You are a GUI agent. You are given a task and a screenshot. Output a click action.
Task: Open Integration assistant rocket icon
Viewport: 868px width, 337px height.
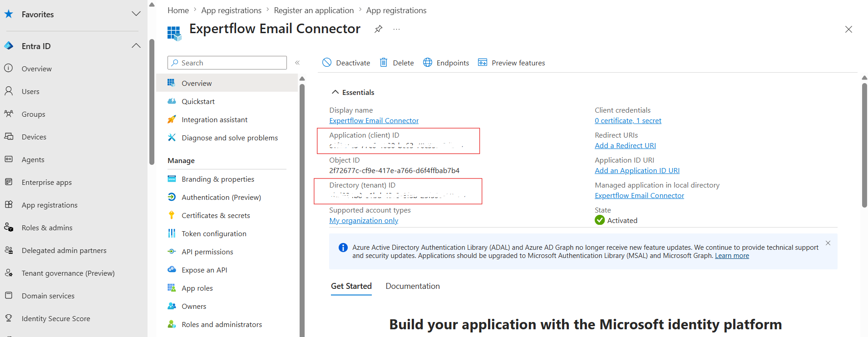coord(172,119)
